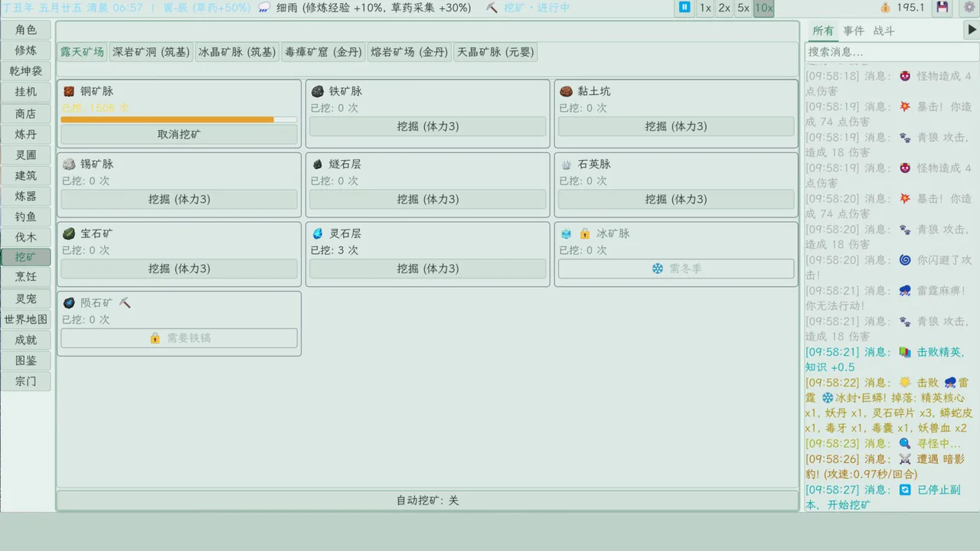Click the pickaxe icon next to 陨石矿

point(125,303)
